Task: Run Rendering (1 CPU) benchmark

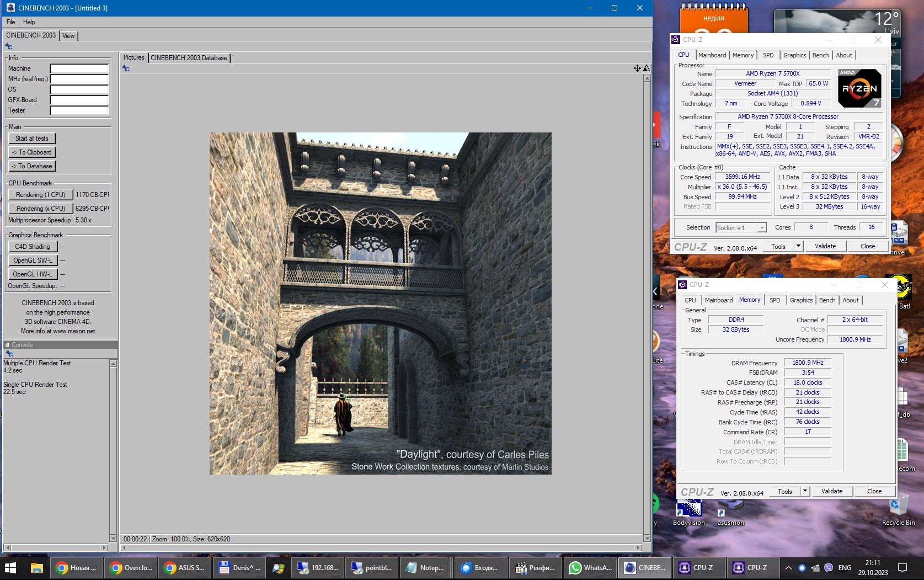Action: point(40,195)
